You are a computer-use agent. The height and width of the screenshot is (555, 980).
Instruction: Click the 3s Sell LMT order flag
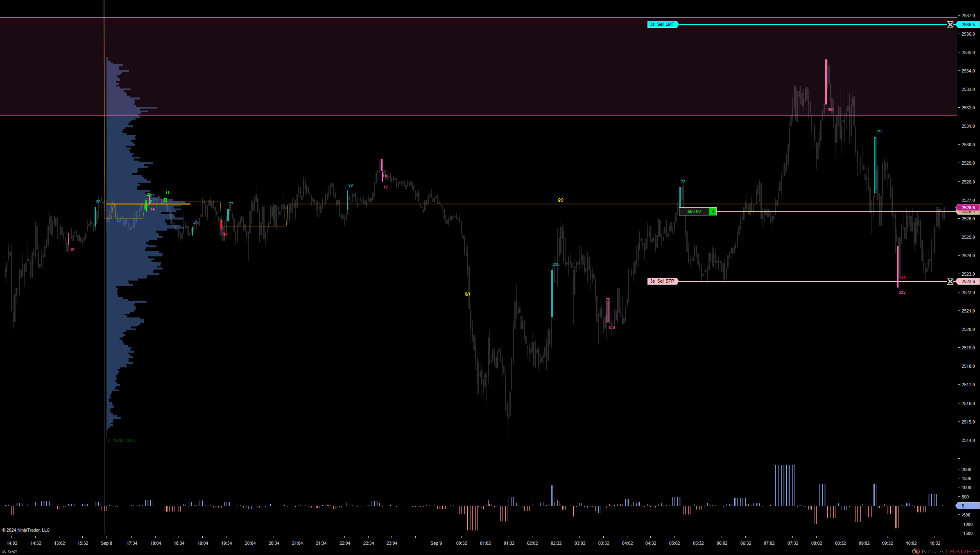click(662, 25)
